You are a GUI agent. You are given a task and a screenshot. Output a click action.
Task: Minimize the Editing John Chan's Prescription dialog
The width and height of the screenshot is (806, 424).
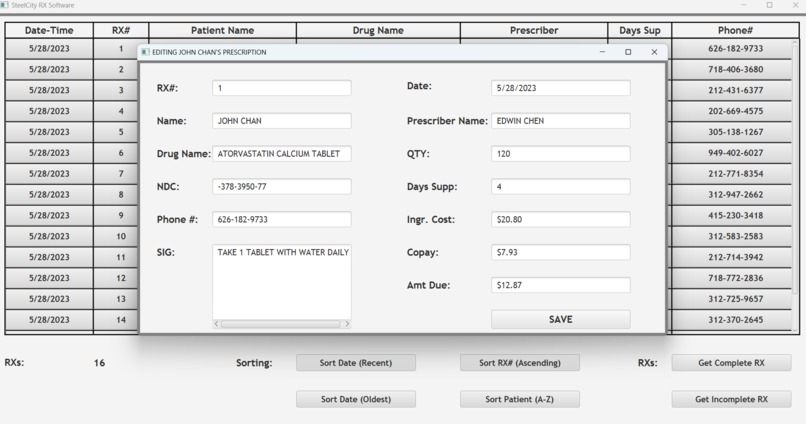[602, 52]
